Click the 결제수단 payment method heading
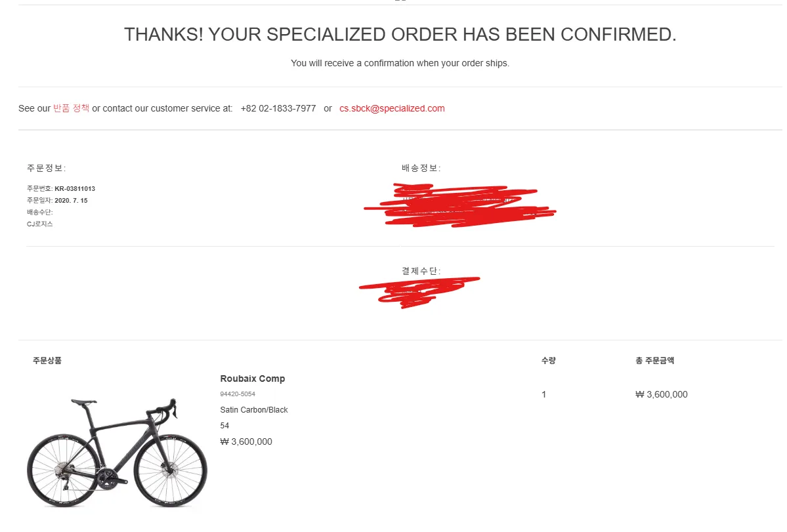 [x=421, y=271]
